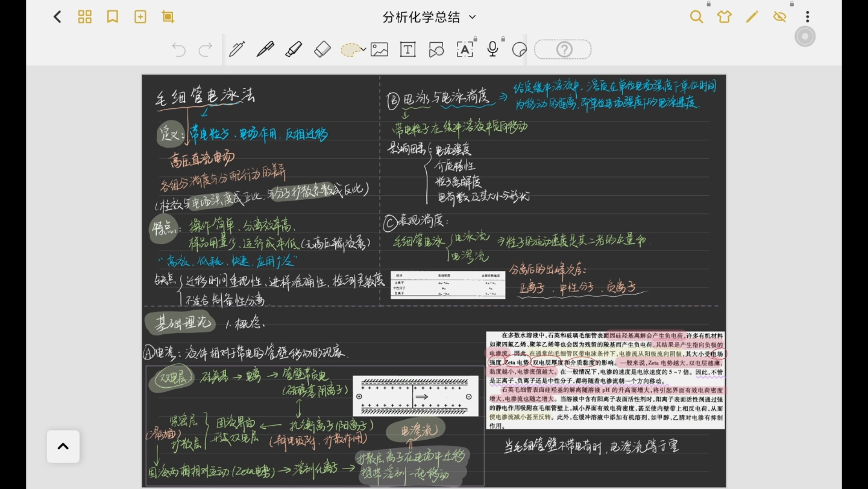Image resolution: width=868 pixels, height=489 pixels.
Task: Select the fountain pen tool
Action: pos(237,49)
